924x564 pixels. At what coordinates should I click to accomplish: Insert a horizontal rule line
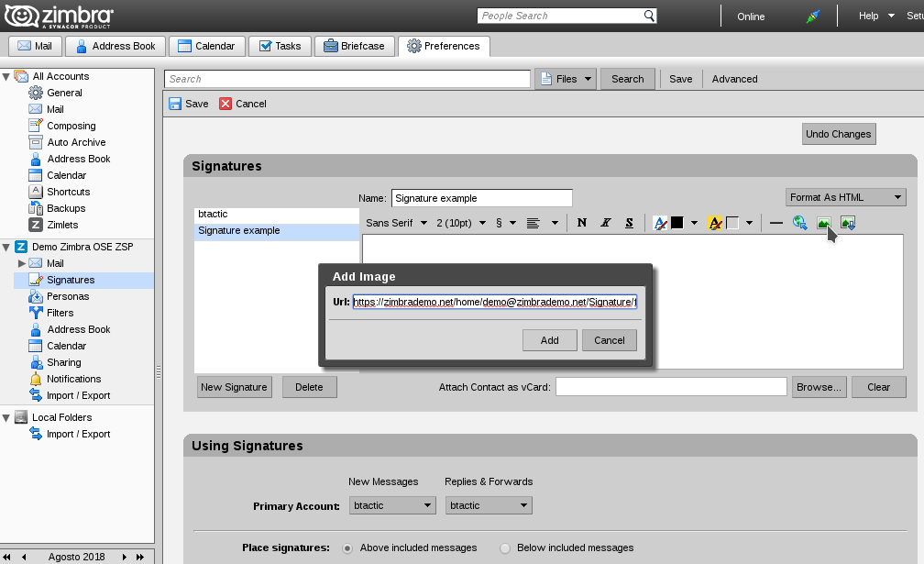(776, 223)
